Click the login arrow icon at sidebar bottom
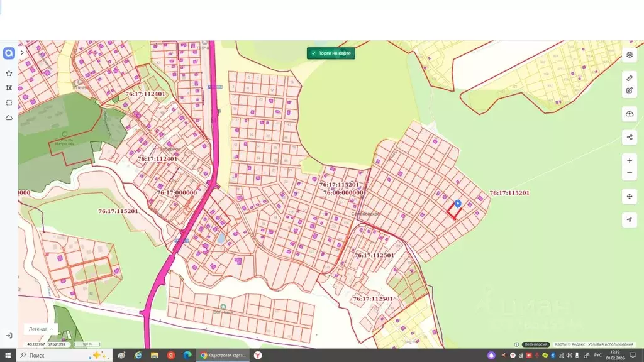Viewport: 644px width, 362px height. [x=9, y=336]
